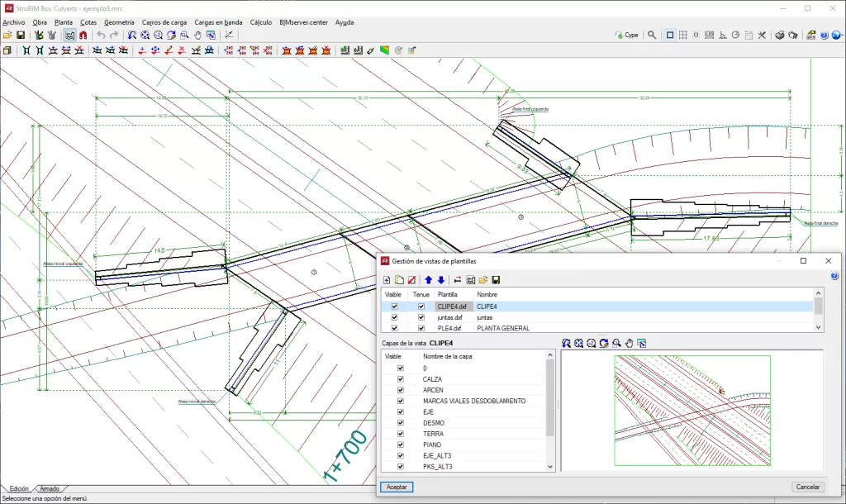Open the Geometría menu
This screenshot has height=504, width=846.
coord(119,22)
